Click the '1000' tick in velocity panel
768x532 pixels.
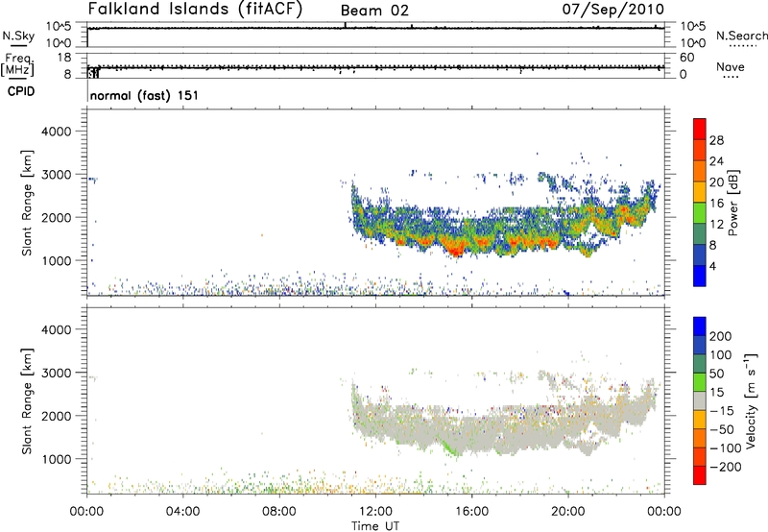pyautogui.click(x=56, y=459)
